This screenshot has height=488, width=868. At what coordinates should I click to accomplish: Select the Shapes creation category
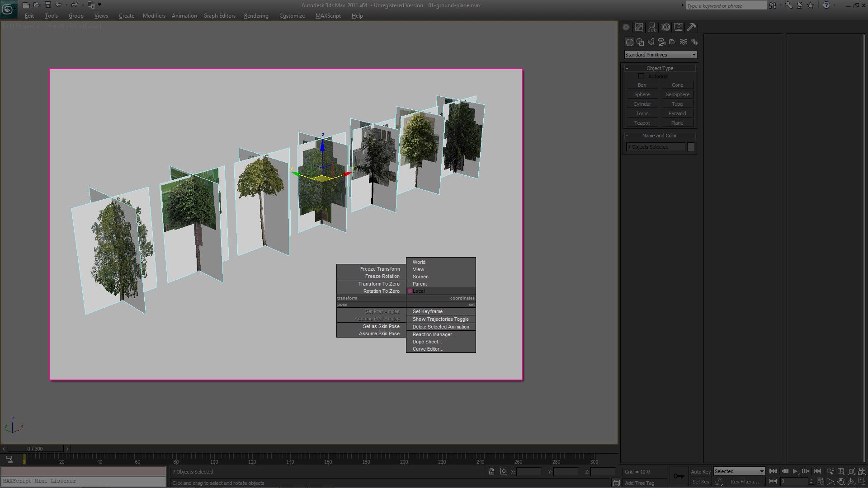[x=640, y=42]
